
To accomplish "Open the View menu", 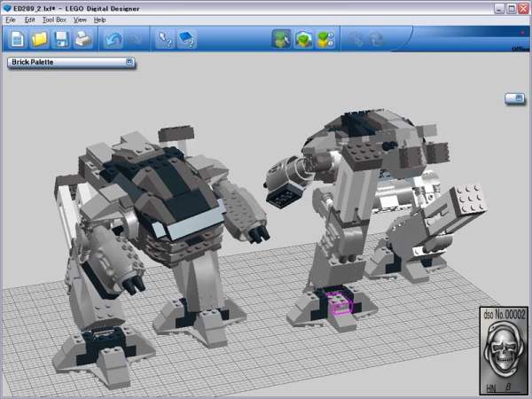I will [80, 20].
